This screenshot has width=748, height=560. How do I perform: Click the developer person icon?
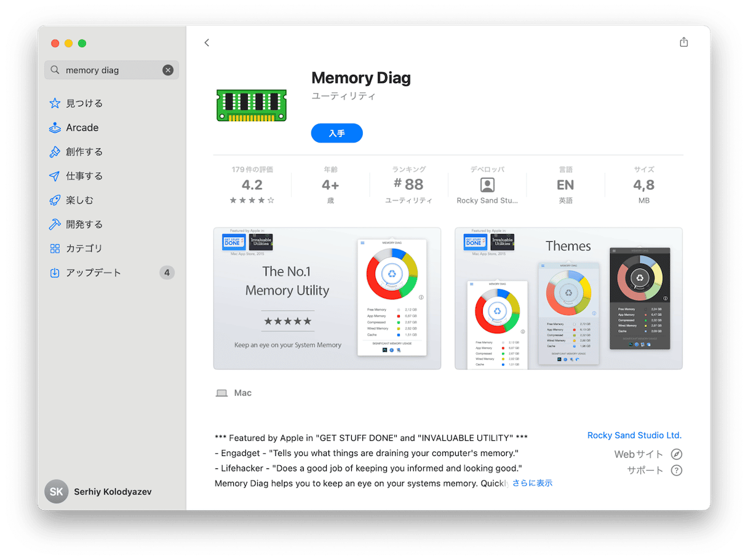point(487,185)
